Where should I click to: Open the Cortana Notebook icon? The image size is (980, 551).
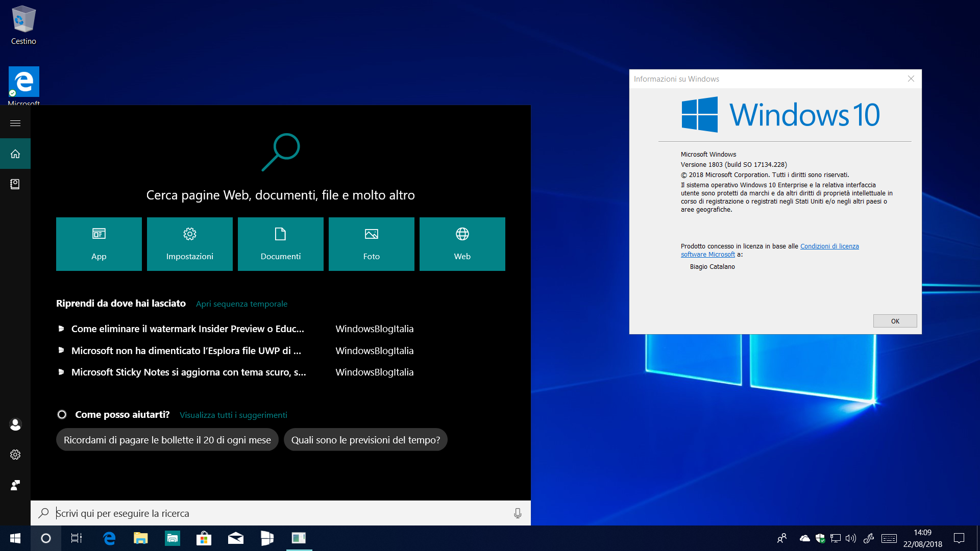(15, 184)
